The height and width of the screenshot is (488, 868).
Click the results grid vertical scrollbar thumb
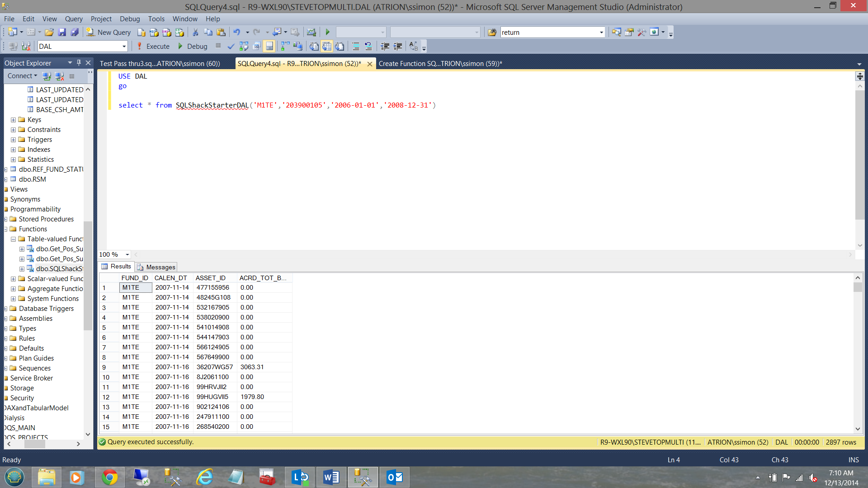(x=858, y=287)
